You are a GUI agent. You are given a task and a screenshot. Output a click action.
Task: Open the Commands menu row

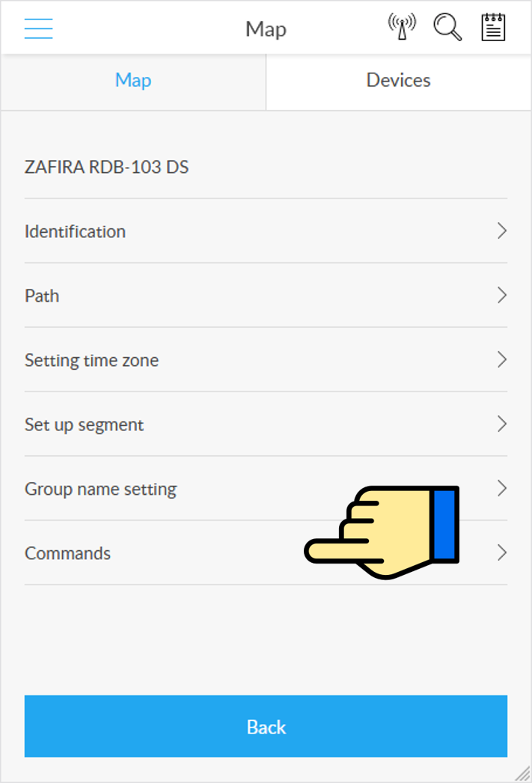[x=266, y=552]
